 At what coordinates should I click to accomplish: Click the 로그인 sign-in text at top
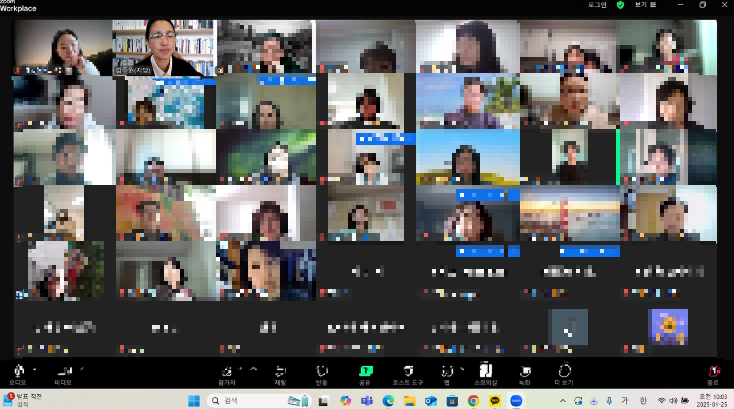coord(597,5)
